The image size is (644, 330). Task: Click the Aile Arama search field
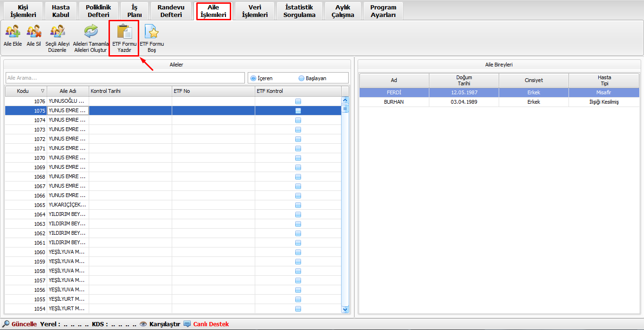click(125, 78)
